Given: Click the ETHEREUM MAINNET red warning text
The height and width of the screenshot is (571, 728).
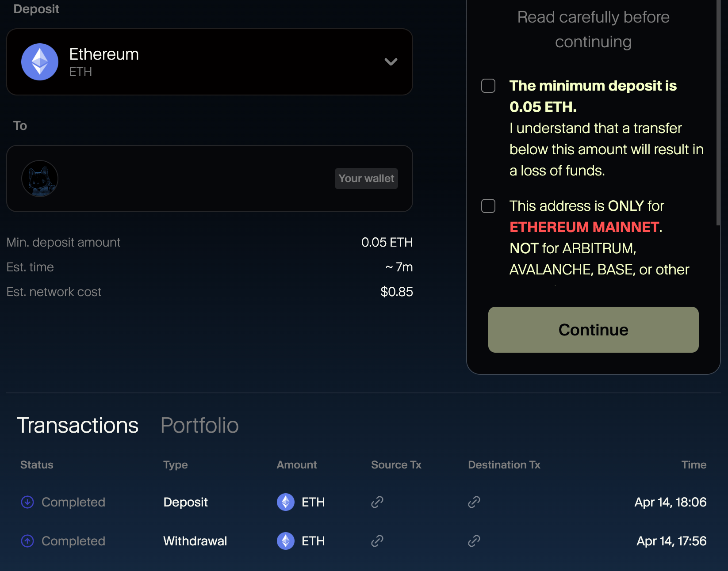Looking at the screenshot, I should tap(584, 227).
